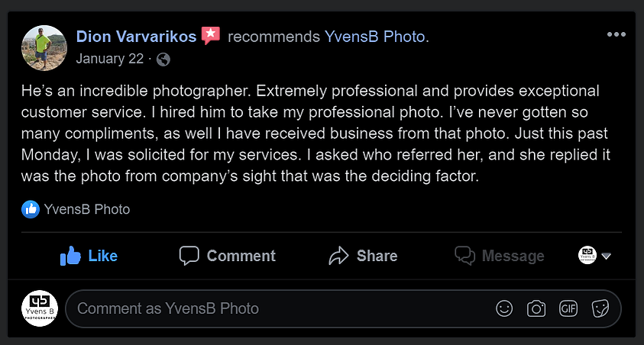The width and height of the screenshot is (644, 345).
Task: Open the YvensB Photo page identity selector
Action: [x=587, y=255]
